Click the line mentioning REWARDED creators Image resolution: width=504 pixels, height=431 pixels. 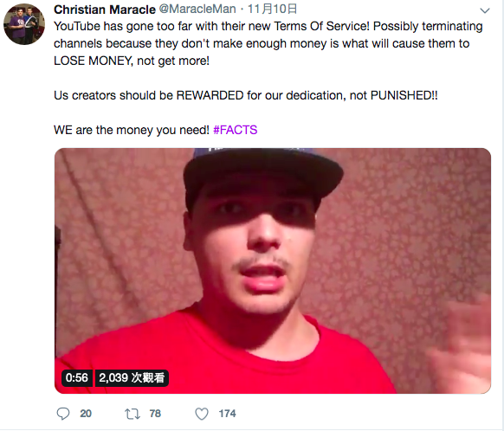point(246,95)
